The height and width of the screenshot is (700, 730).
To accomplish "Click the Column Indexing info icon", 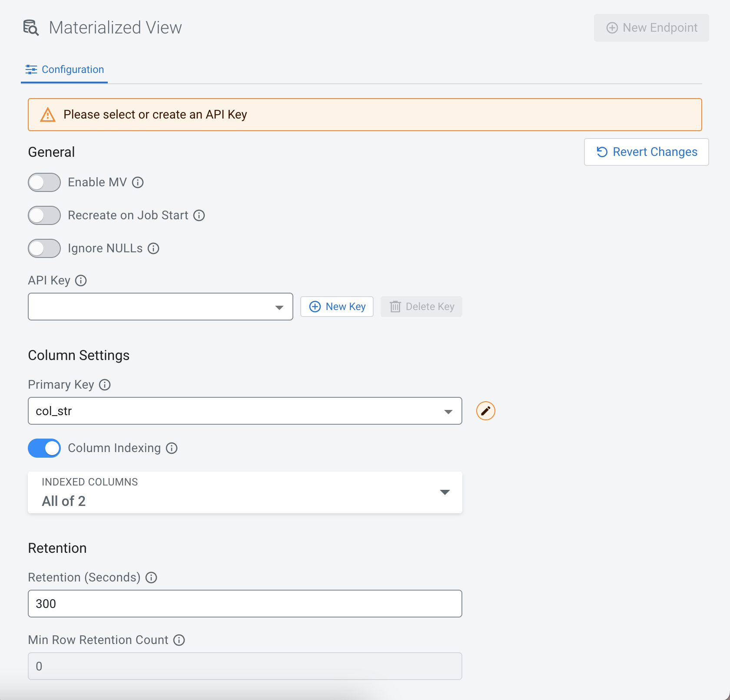I will point(172,448).
